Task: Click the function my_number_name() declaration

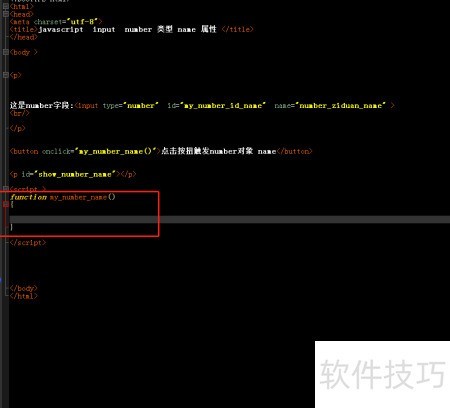Action: 63,197
